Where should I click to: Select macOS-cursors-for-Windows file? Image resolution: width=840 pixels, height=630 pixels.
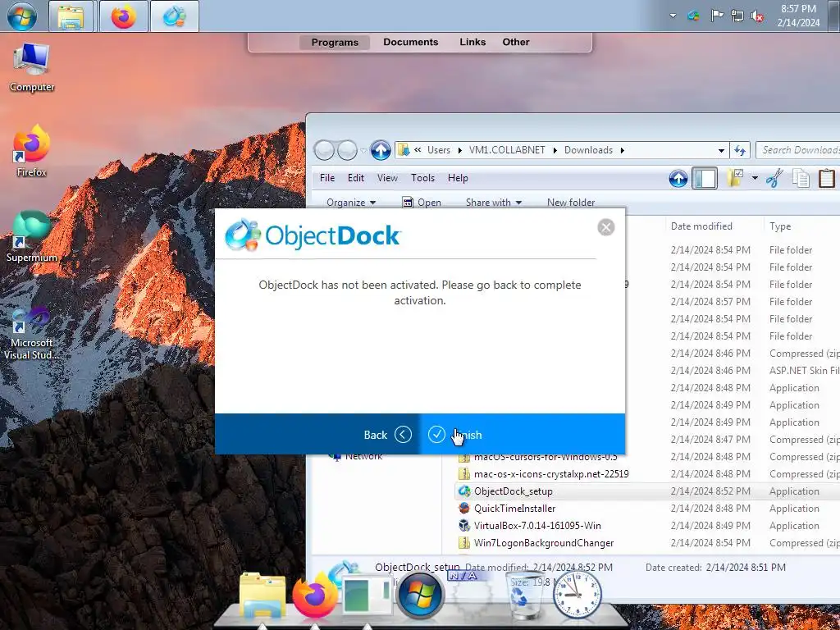click(x=545, y=458)
